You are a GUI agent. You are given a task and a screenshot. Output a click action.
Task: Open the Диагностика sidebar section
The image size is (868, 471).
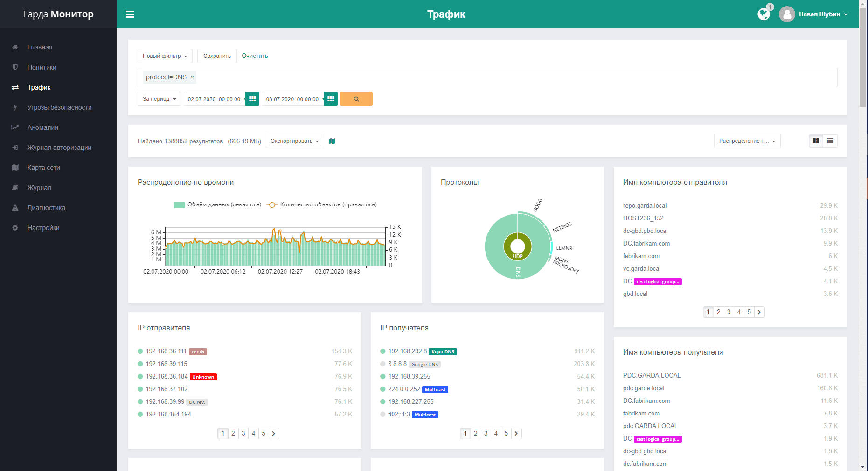click(x=46, y=208)
